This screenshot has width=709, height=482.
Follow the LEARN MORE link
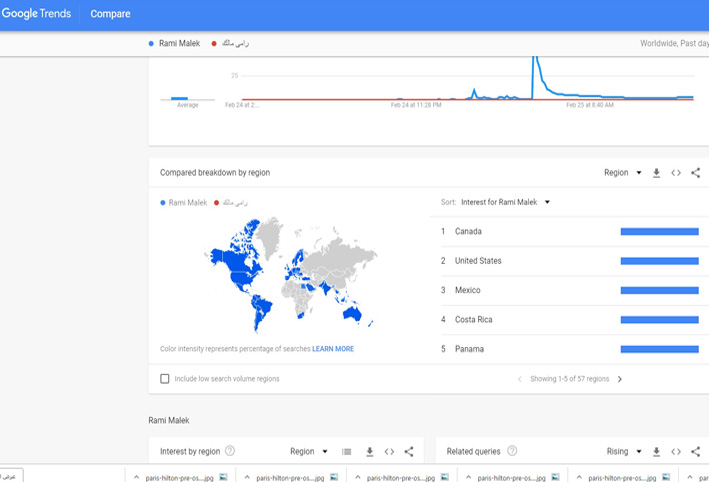pyautogui.click(x=333, y=349)
